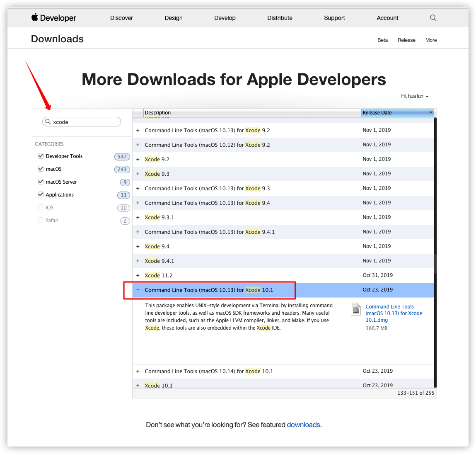This screenshot has width=476, height=454.
Task: Expand the Xcode 9.4.1 row
Action: click(x=138, y=261)
